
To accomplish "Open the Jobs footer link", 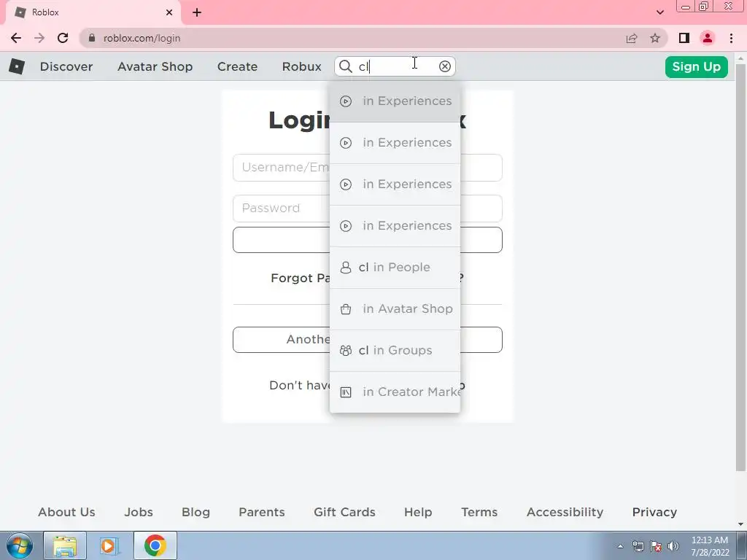I will [139, 513].
